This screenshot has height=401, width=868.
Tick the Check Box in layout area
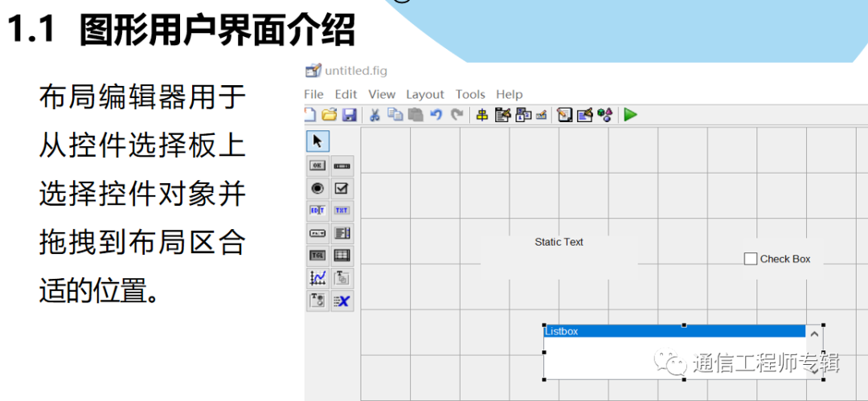click(x=750, y=259)
